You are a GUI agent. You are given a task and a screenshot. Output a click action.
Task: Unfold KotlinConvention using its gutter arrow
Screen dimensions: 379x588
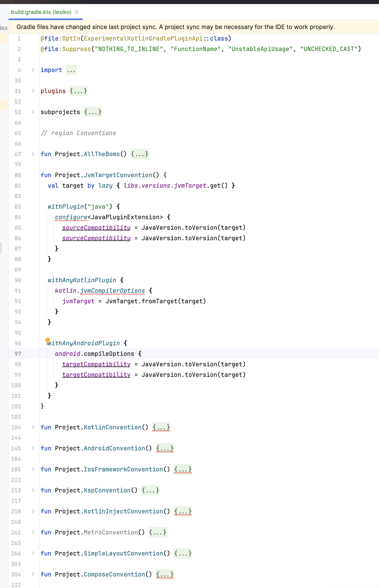(x=33, y=427)
